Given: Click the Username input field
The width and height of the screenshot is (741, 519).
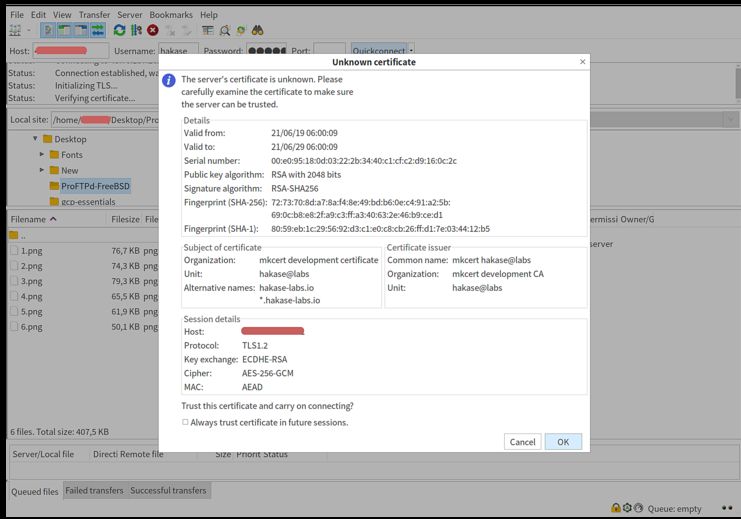Looking at the screenshot, I should click(x=179, y=51).
